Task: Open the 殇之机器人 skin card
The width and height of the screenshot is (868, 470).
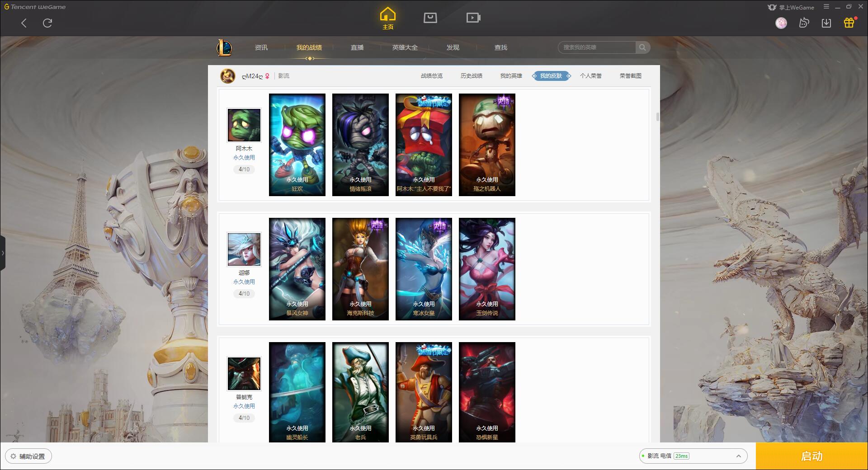Action: pos(487,145)
